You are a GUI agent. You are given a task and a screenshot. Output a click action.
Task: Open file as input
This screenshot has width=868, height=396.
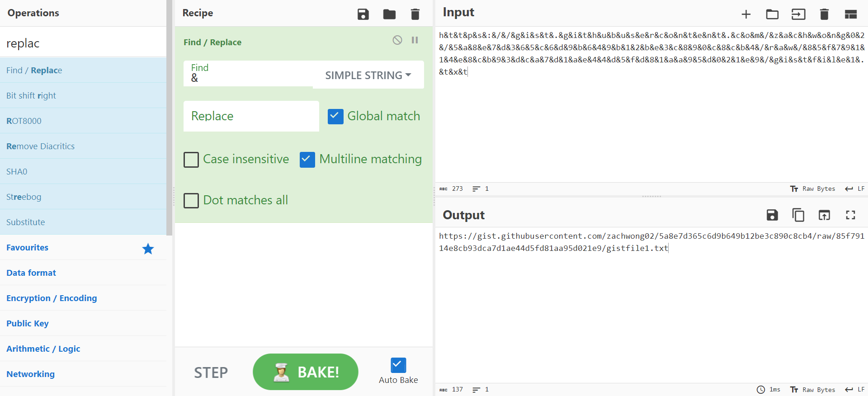click(x=798, y=14)
